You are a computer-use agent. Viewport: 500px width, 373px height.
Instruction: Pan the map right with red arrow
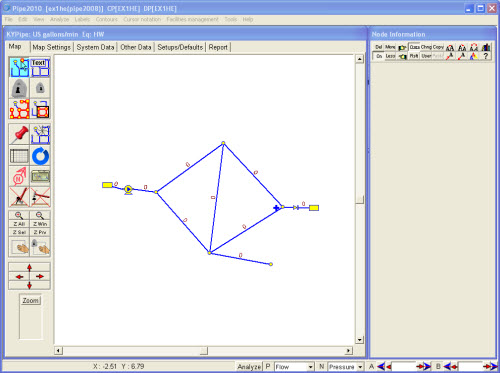[40, 276]
